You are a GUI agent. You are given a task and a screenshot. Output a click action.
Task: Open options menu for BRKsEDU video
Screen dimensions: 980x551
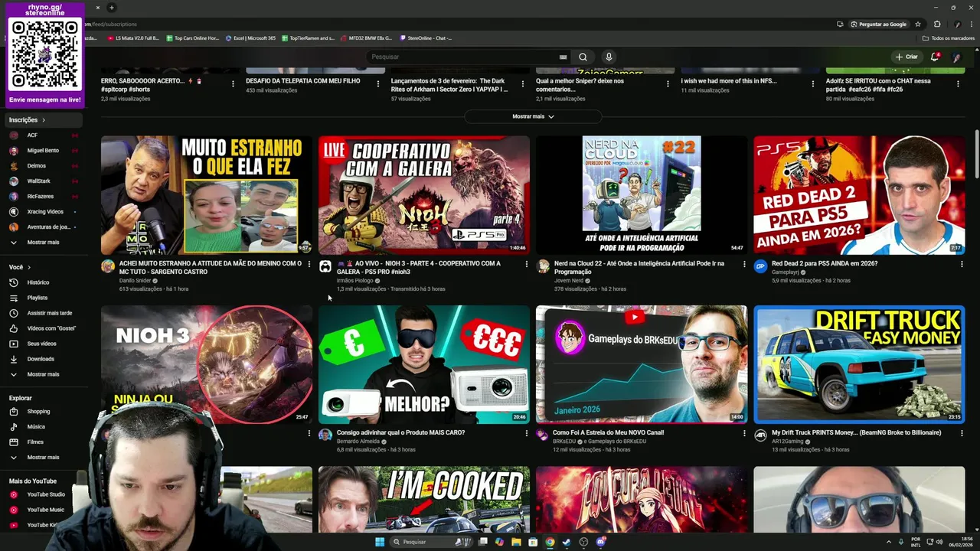click(x=744, y=433)
